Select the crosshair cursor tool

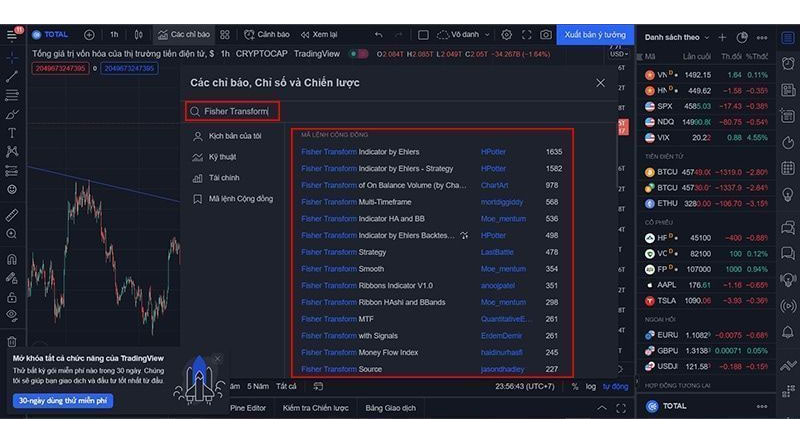click(x=12, y=58)
